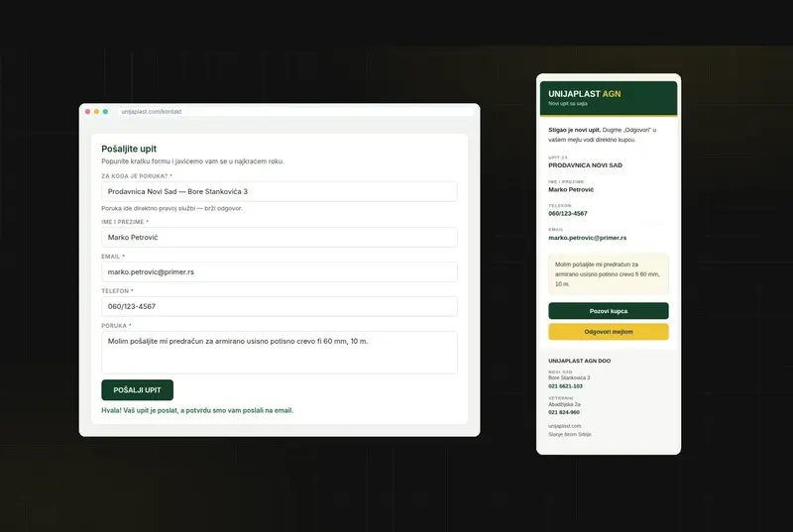Click the "Odgovori mejlom" button in the email

pos(609,332)
